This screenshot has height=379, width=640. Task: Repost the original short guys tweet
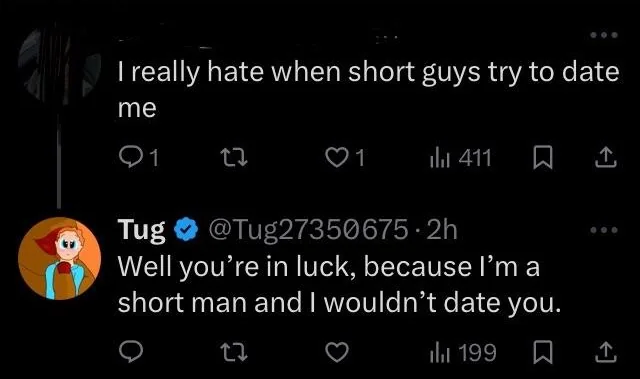point(234,157)
